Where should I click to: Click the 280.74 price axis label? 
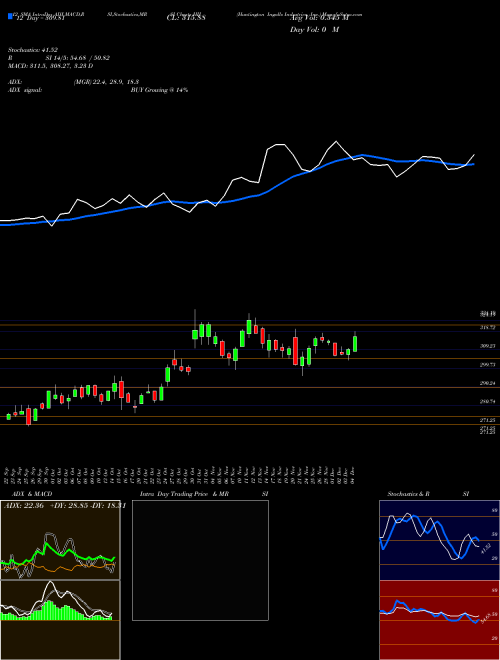(488, 402)
